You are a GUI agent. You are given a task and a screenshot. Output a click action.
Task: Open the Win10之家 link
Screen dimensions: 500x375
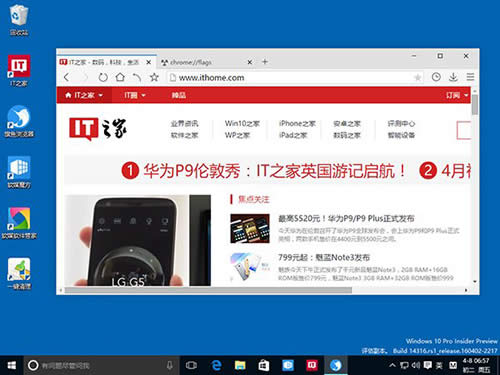click(x=242, y=123)
